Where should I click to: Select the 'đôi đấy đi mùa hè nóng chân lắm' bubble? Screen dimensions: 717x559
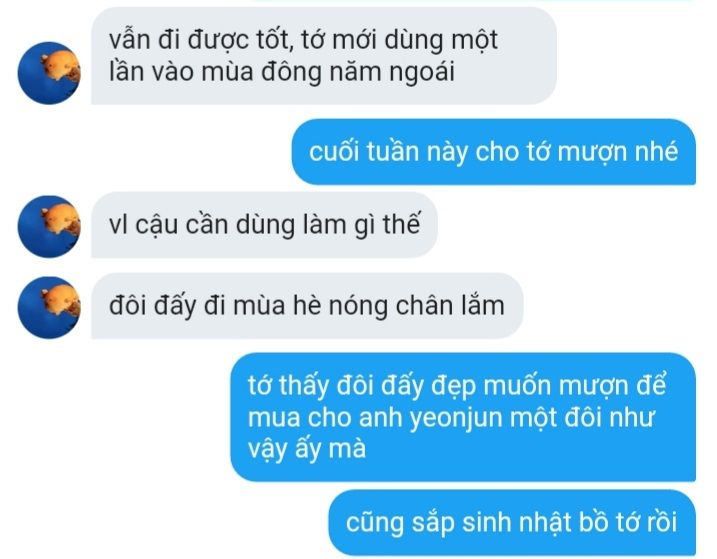(x=307, y=306)
